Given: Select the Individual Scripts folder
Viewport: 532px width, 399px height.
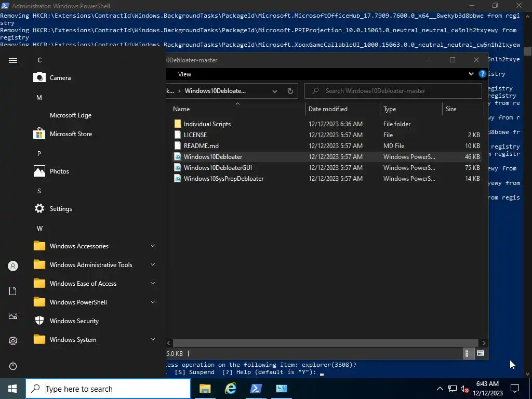Looking at the screenshot, I should (x=207, y=124).
